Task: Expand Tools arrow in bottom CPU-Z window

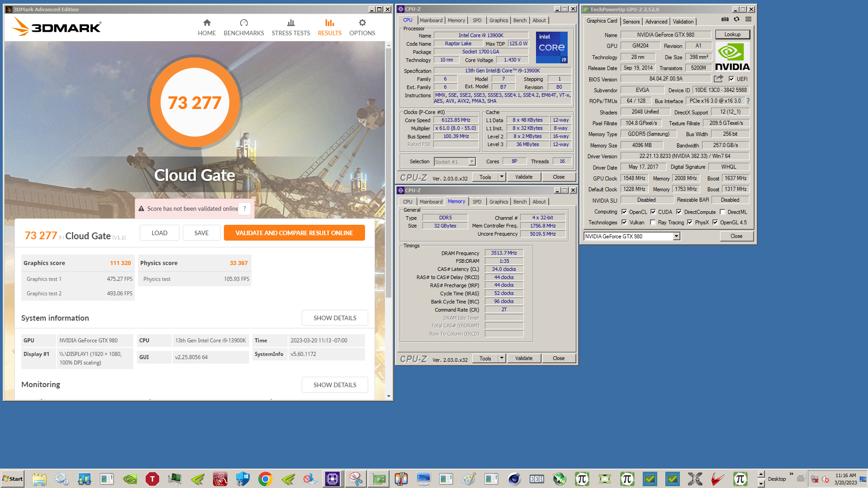Action: [x=502, y=358]
